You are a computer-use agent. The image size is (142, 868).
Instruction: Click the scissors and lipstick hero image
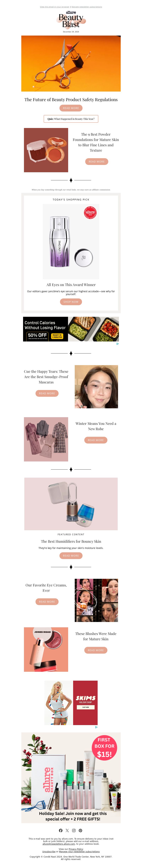click(x=71, y=64)
